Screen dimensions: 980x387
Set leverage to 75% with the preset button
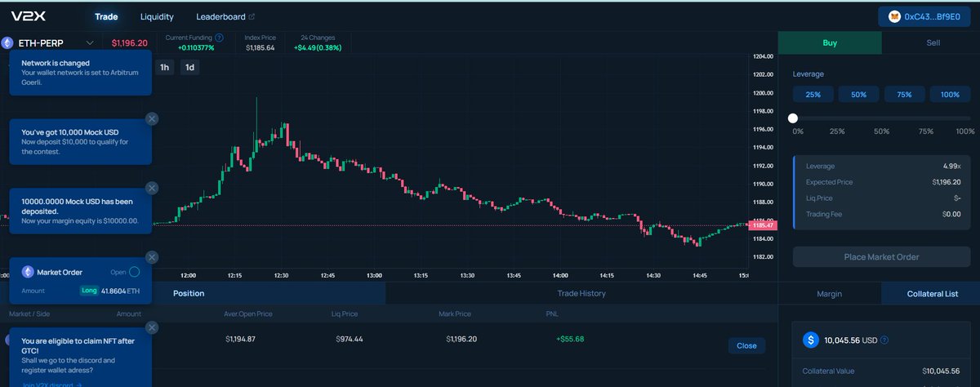[x=904, y=95]
